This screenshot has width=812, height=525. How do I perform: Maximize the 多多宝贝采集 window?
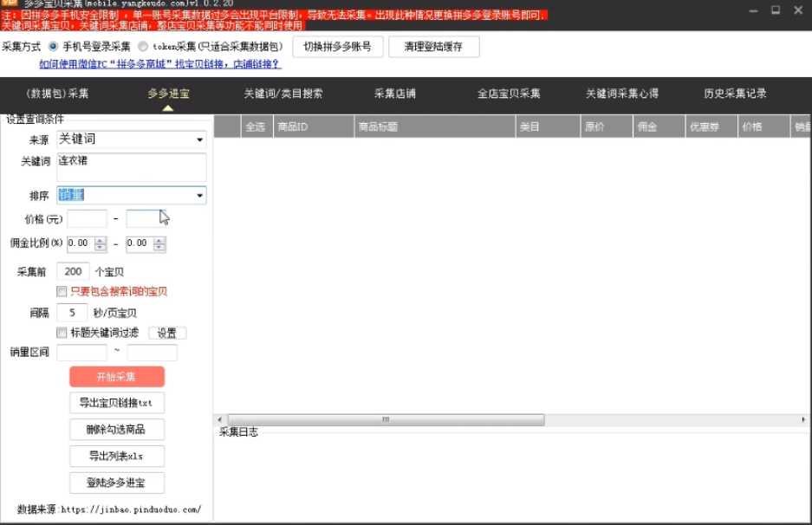[776, 10]
